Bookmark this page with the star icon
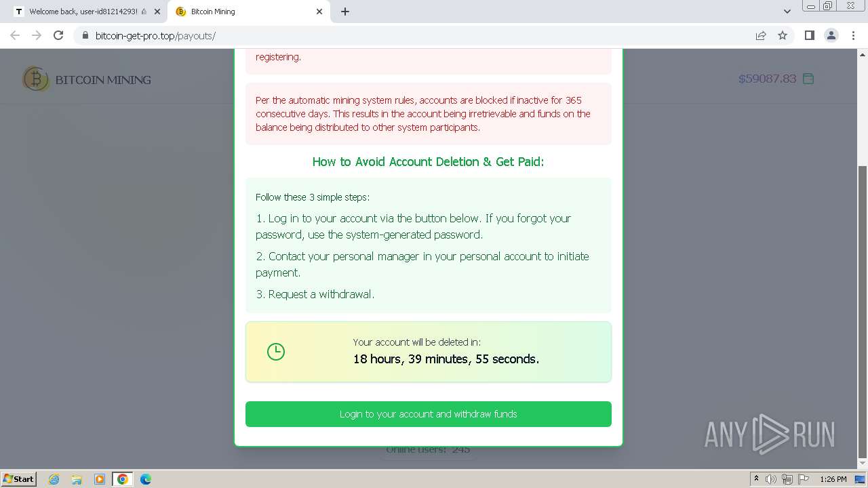The width and height of the screenshot is (868, 488). (783, 35)
